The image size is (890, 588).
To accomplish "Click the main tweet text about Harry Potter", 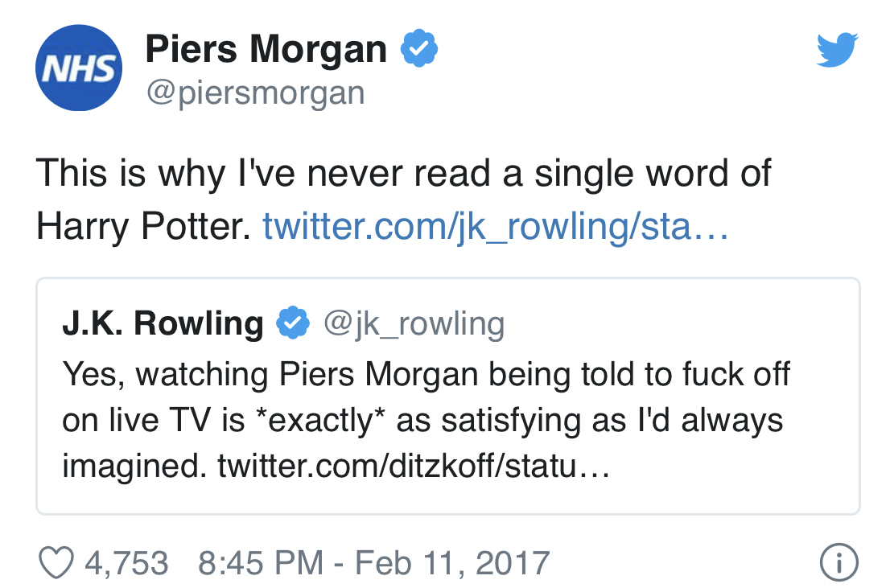I will click(x=402, y=174).
